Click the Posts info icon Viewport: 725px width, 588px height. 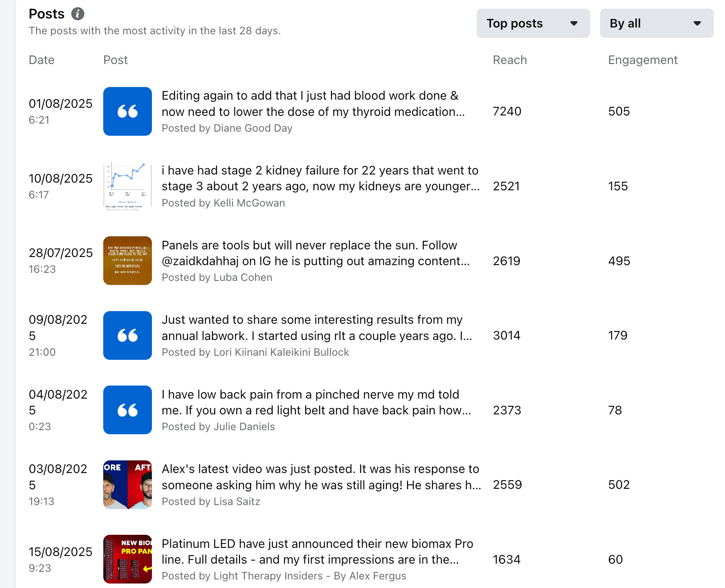pos(78,14)
